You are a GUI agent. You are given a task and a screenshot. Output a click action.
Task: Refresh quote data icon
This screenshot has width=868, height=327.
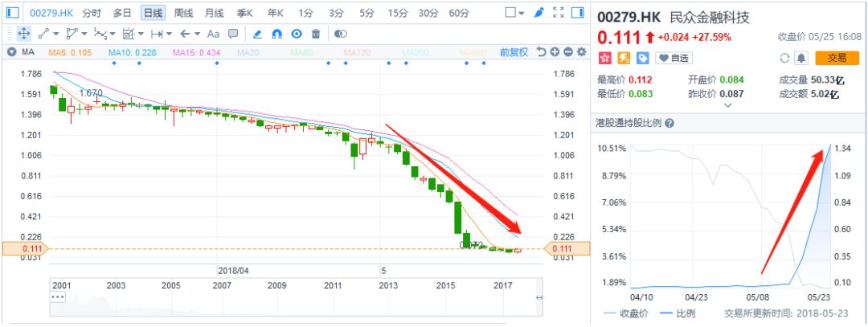point(784,58)
